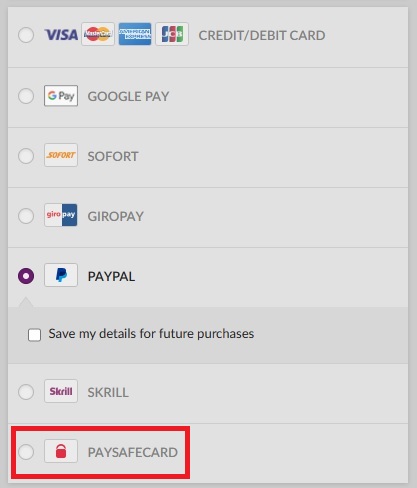Click the PAYSAFECARD label text
Image resolution: width=417 pixels, height=488 pixels.
[133, 452]
